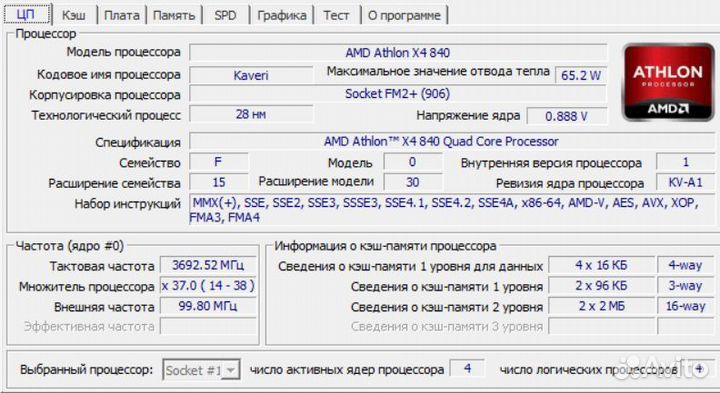
Task: Click the Socket FM2+ (906) package field
Action: pos(398,94)
